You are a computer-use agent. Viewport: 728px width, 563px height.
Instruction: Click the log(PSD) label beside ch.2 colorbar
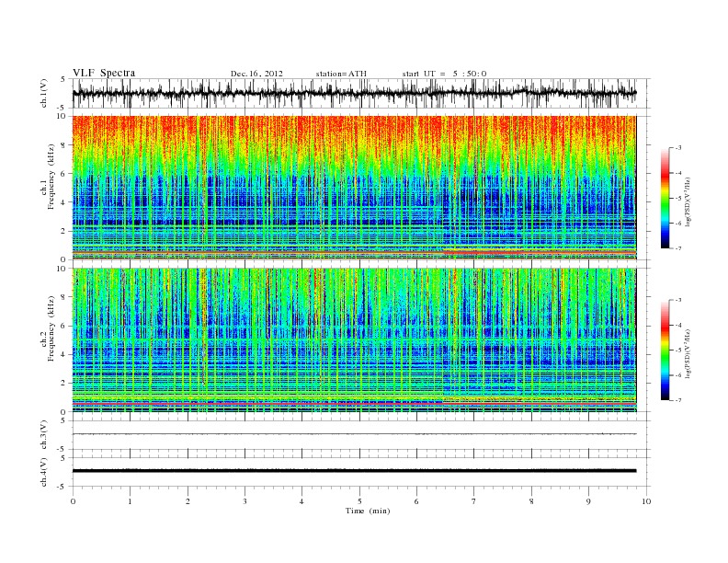tap(688, 353)
